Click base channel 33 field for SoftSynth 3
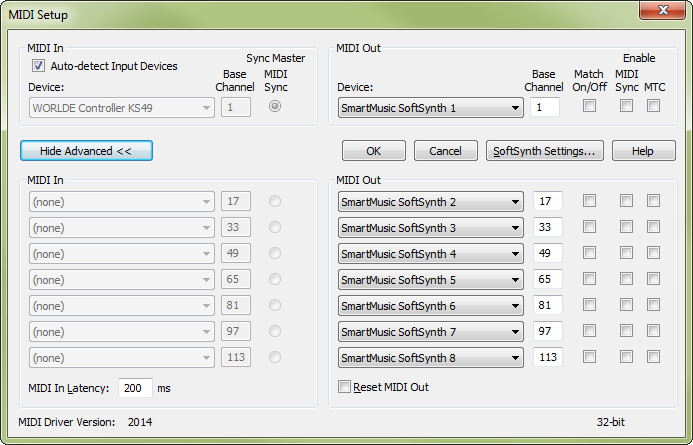Viewport: 693px width, 445px height. coord(548,227)
